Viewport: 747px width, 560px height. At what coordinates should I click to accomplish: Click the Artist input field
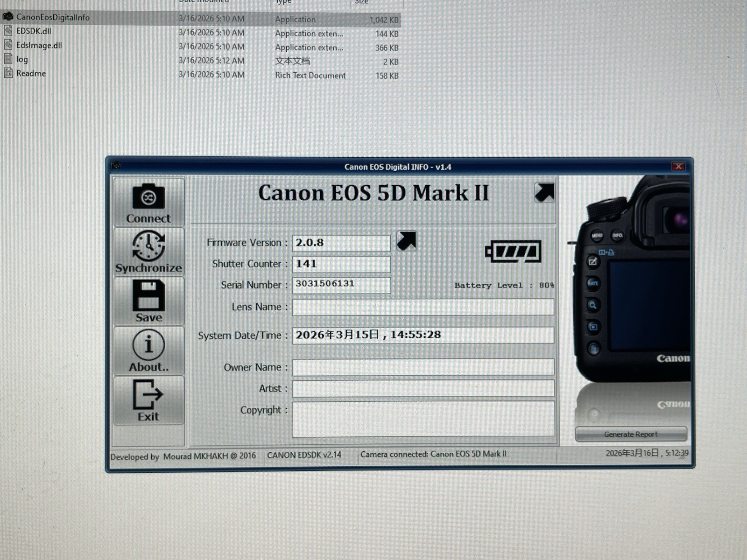[423, 388]
